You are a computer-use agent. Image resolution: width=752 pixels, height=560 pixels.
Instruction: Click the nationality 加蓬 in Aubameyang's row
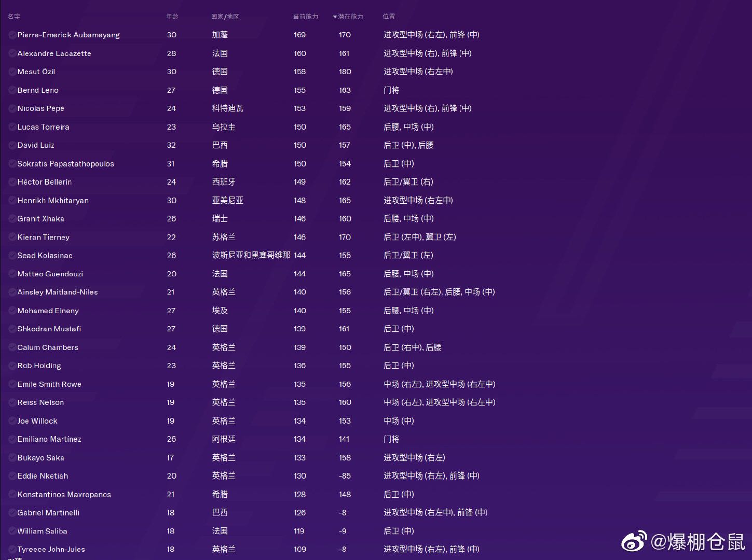click(x=220, y=35)
